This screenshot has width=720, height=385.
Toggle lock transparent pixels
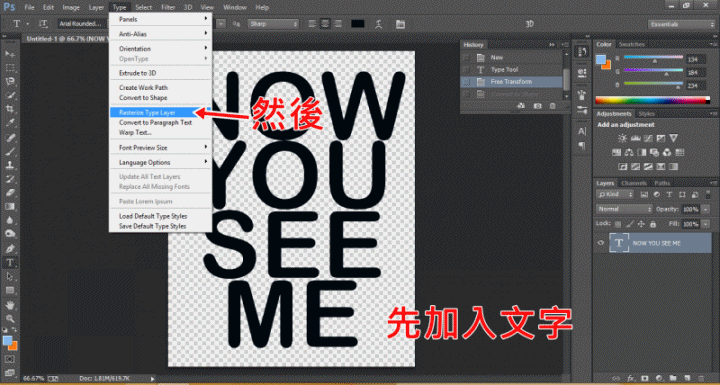click(618, 224)
